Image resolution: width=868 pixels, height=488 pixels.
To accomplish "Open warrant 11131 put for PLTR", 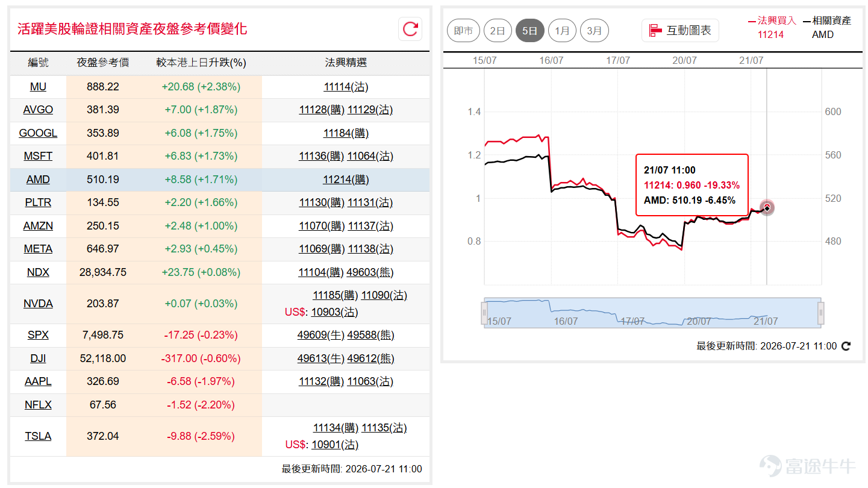I will [x=370, y=202].
